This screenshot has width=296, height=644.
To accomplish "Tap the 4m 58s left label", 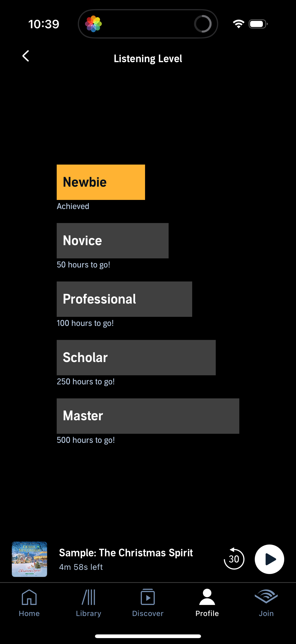I will click(81, 567).
